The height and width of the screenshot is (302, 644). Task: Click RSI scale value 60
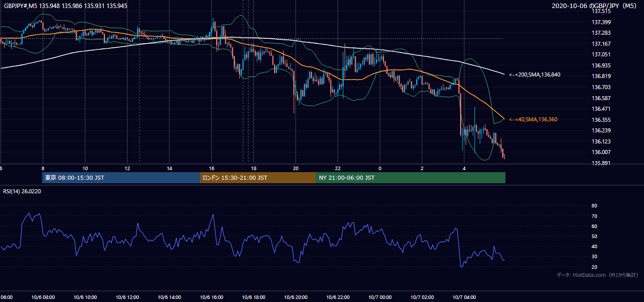[594, 226]
